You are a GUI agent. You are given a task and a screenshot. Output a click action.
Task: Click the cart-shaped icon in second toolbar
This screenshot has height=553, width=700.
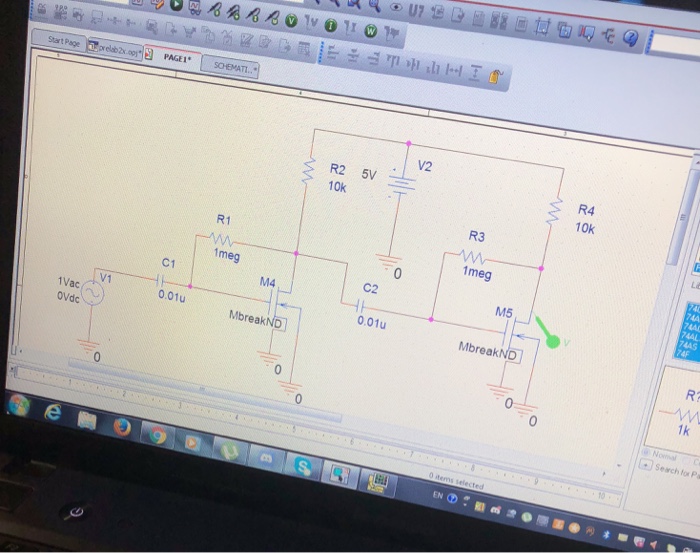[x=190, y=32]
